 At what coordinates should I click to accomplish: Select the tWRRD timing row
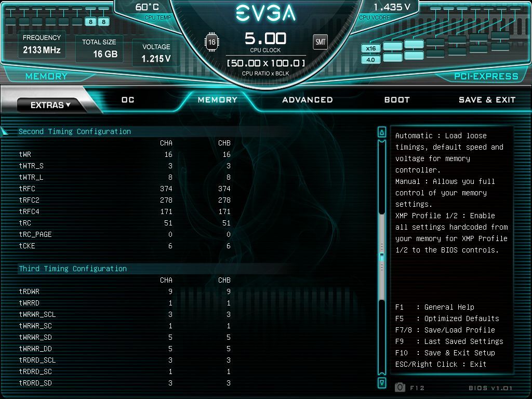tap(125, 303)
